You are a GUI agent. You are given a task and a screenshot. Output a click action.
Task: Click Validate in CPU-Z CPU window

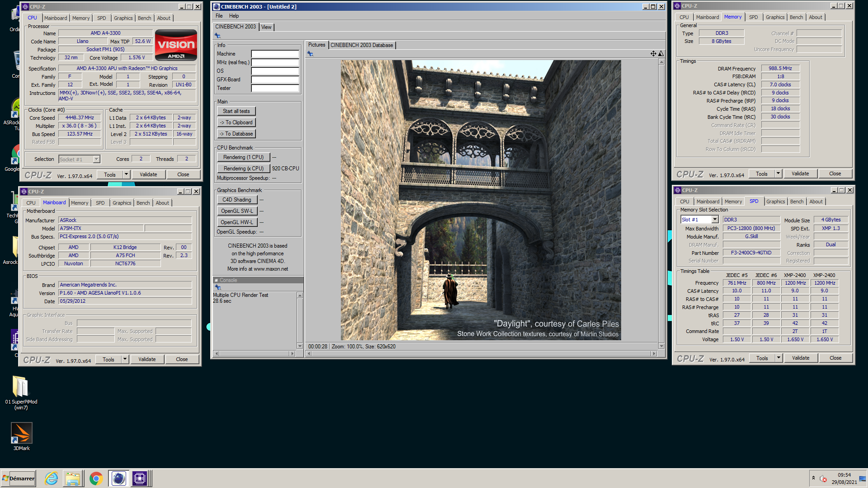tap(148, 174)
